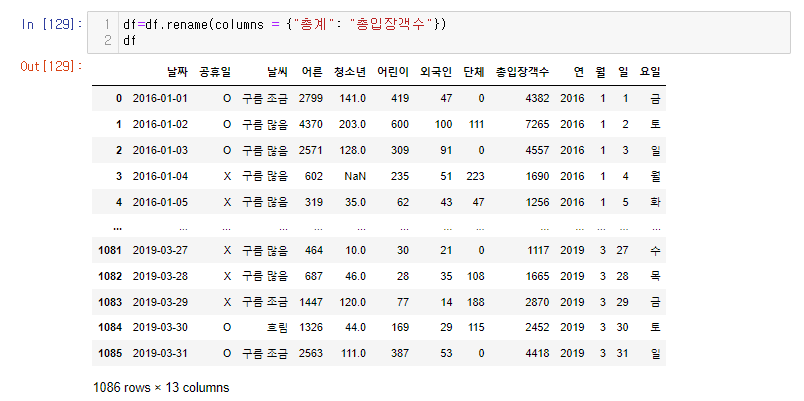Click the 어린이 column header
804x401 pixels.
[x=393, y=72]
